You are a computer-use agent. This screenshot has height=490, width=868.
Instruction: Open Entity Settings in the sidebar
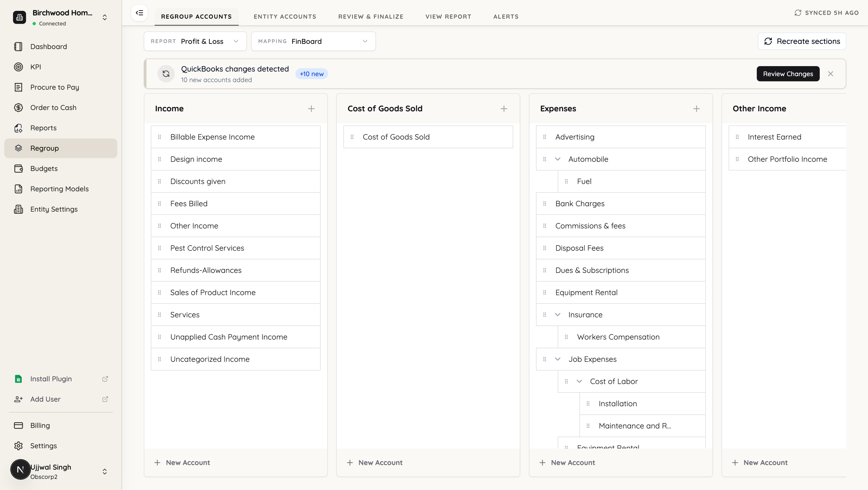tap(61, 209)
